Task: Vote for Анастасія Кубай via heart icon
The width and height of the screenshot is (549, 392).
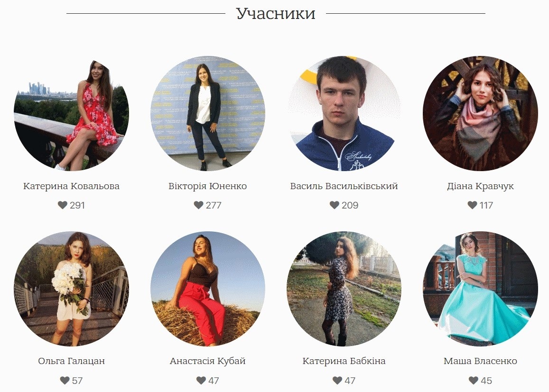Action: (x=201, y=380)
